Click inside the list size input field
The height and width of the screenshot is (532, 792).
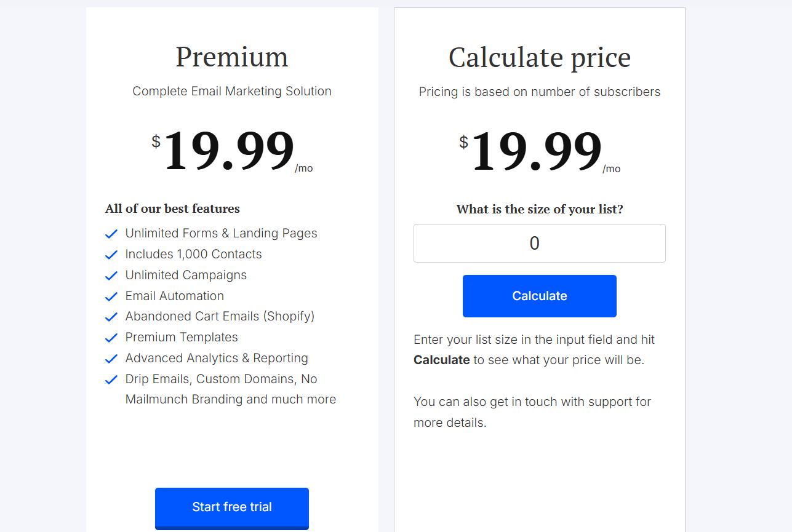[539, 243]
